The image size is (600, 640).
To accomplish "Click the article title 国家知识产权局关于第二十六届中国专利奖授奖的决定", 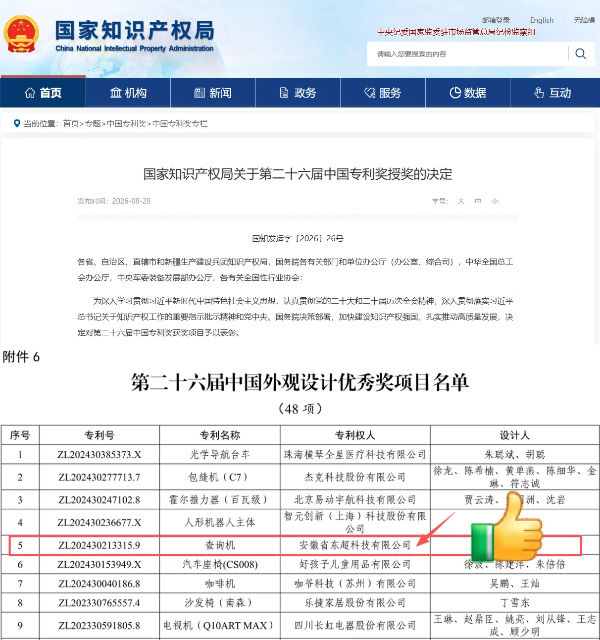I will pos(298,174).
